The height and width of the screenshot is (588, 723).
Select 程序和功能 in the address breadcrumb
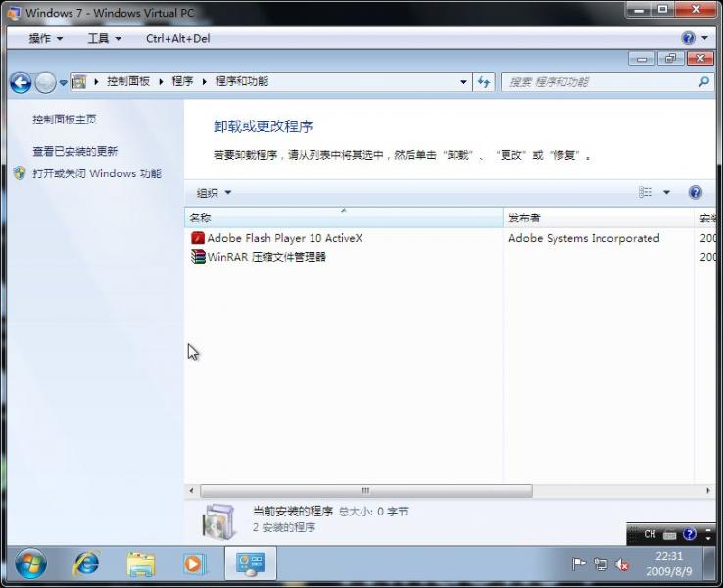tap(242, 81)
